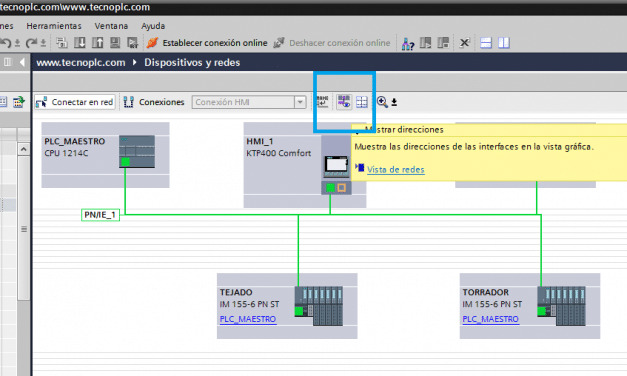Open the Ventana menu

tap(111, 26)
